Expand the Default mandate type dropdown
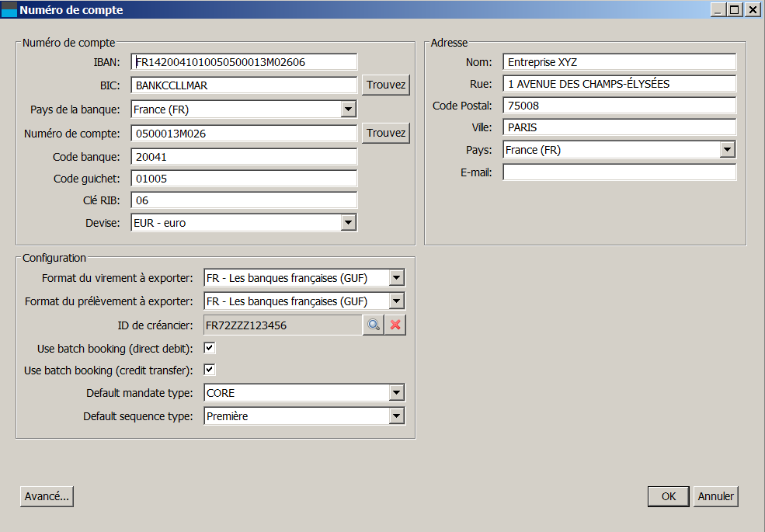This screenshot has width=765, height=532. pos(397,393)
